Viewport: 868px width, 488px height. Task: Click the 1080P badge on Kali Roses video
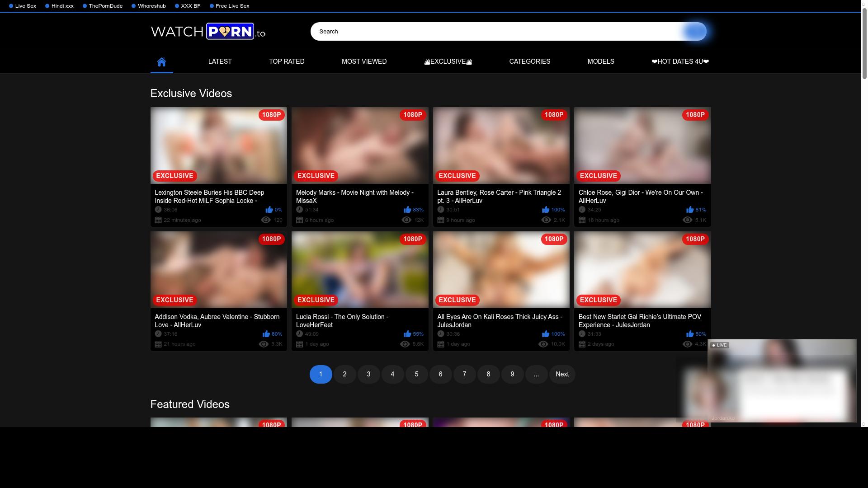(x=553, y=239)
